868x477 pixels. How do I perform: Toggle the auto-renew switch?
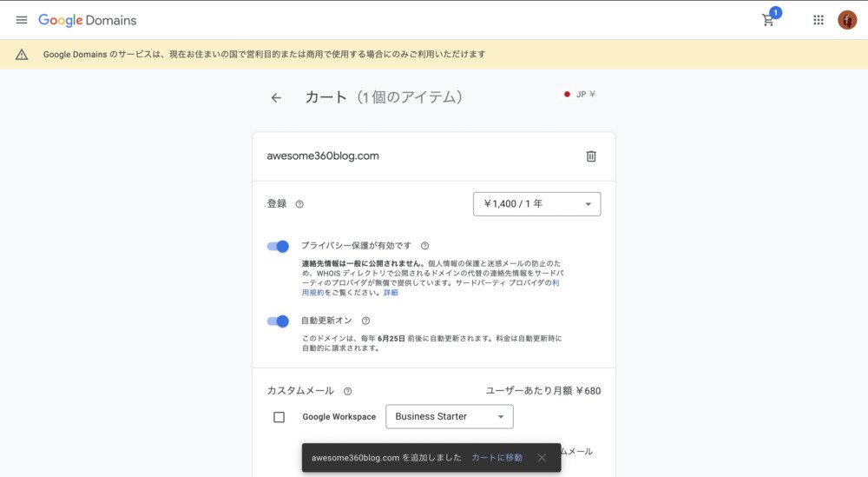(x=278, y=321)
